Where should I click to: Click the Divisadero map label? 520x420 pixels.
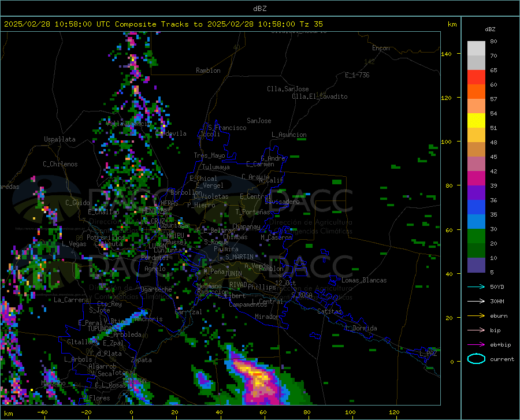(282, 202)
